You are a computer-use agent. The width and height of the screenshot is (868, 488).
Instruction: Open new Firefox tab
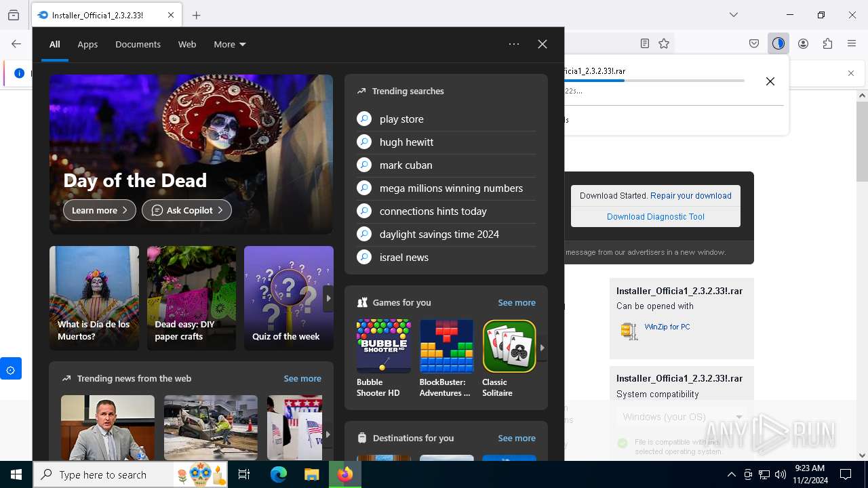[x=197, y=15]
